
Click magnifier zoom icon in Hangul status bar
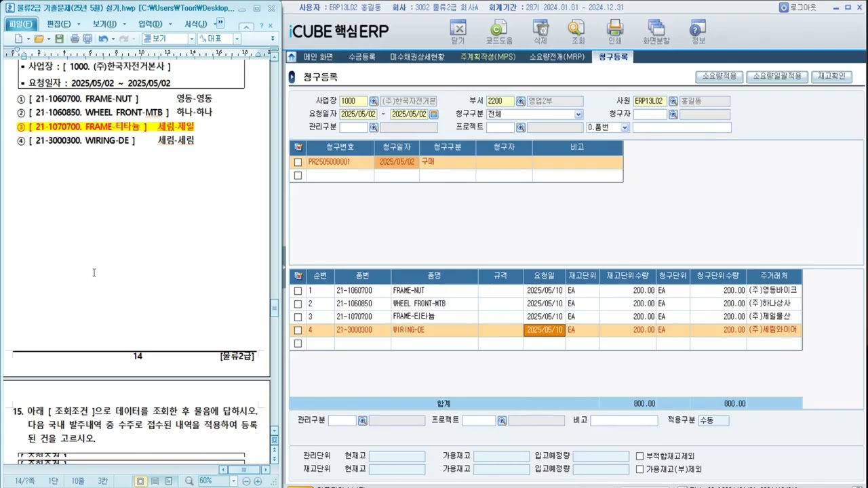pos(189,481)
